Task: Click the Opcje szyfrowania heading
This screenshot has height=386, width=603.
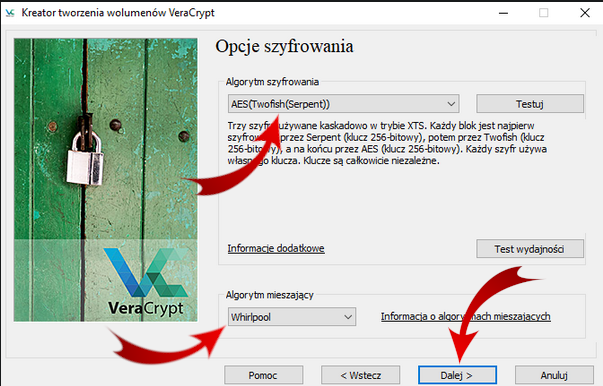Action: (284, 46)
